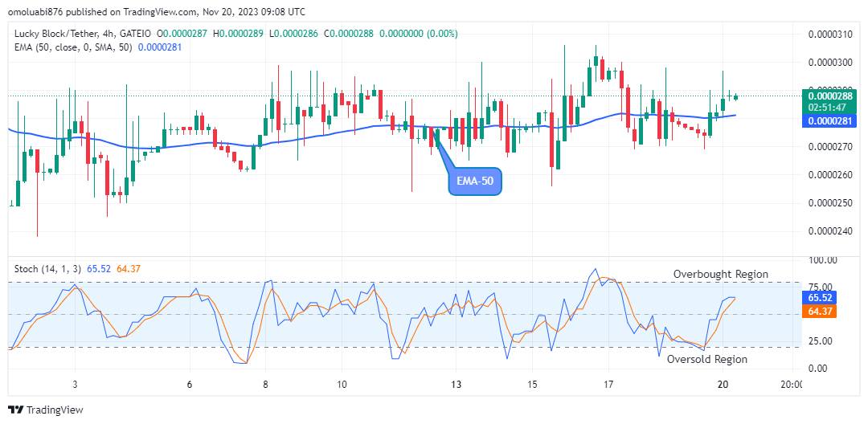Click the blue EMA price tag 0.0000281
Screen dimensions: 868x424
pyautogui.click(x=829, y=121)
